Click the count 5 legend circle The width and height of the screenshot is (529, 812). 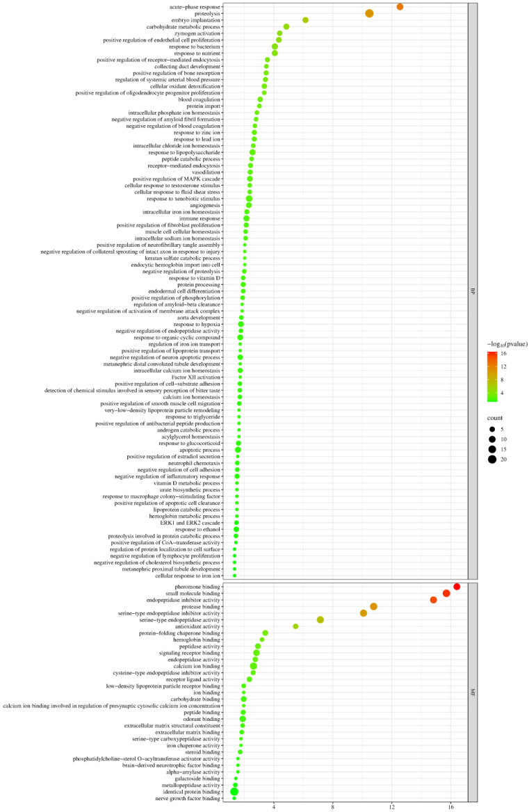[491, 430]
